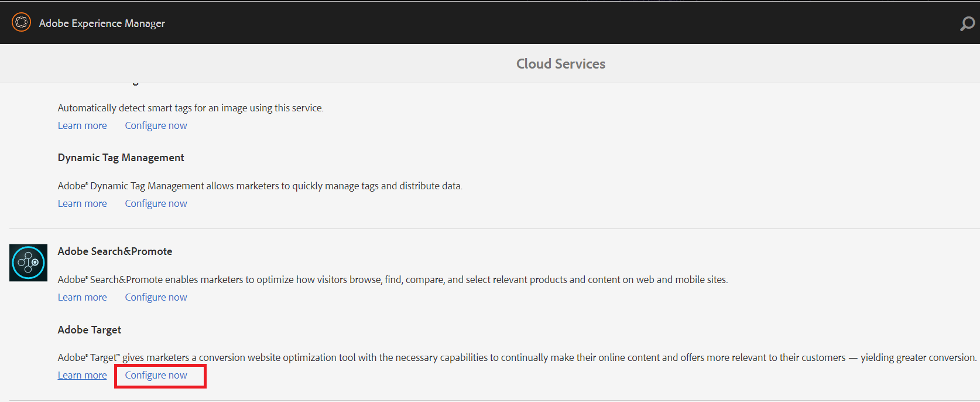This screenshot has height=402, width=980.
Task: Click Configure now under Adobe Target
Action: (156, 375)
